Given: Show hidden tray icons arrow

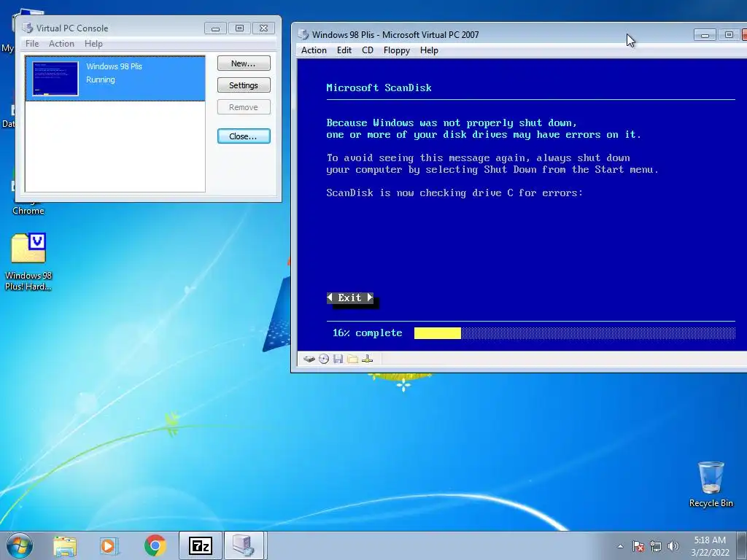Looking at the screenshot, I should (x=620, y=546).
